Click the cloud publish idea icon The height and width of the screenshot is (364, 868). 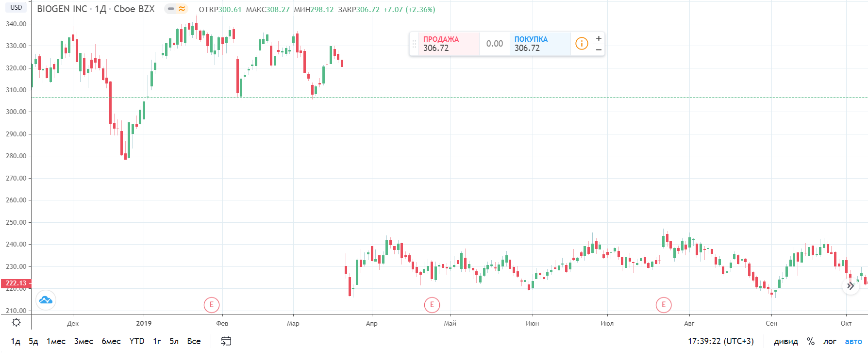coord(46,300)
